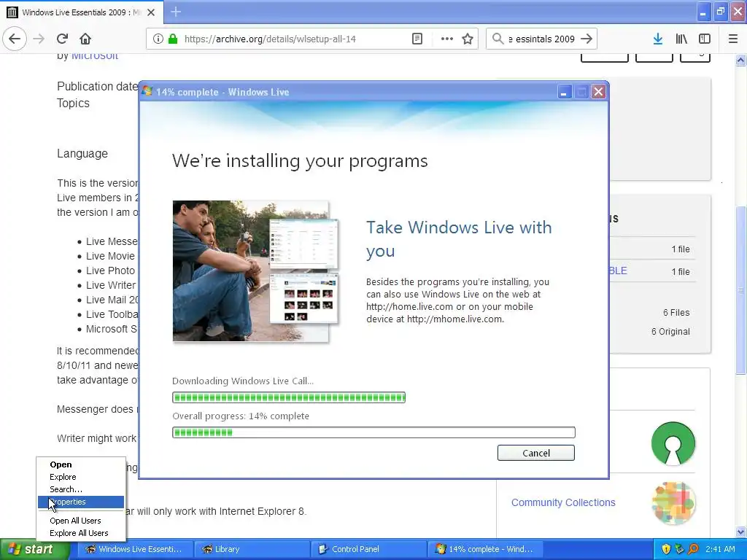Click the 'Topics' label on page
The image size is (747, 560).
tap(74, 103)
